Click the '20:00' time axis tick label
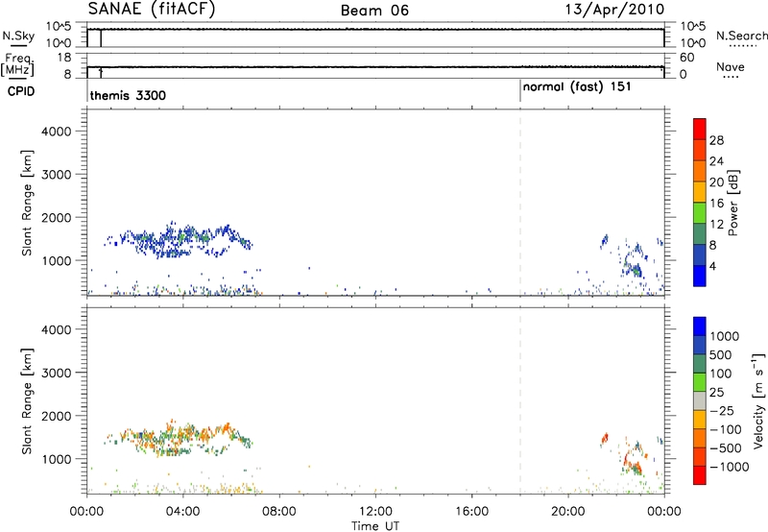The height and width of the screenshot is (532, 768). (567, 512)
